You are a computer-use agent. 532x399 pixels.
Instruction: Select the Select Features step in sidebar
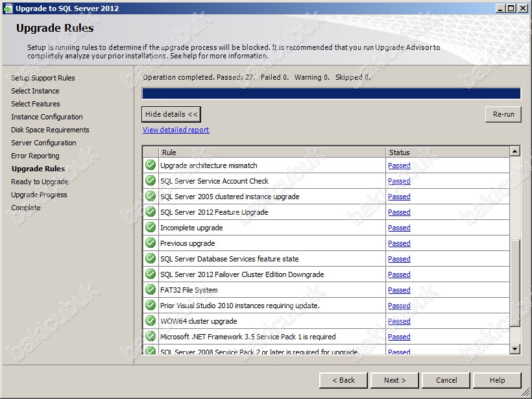[x=36, y=104]
